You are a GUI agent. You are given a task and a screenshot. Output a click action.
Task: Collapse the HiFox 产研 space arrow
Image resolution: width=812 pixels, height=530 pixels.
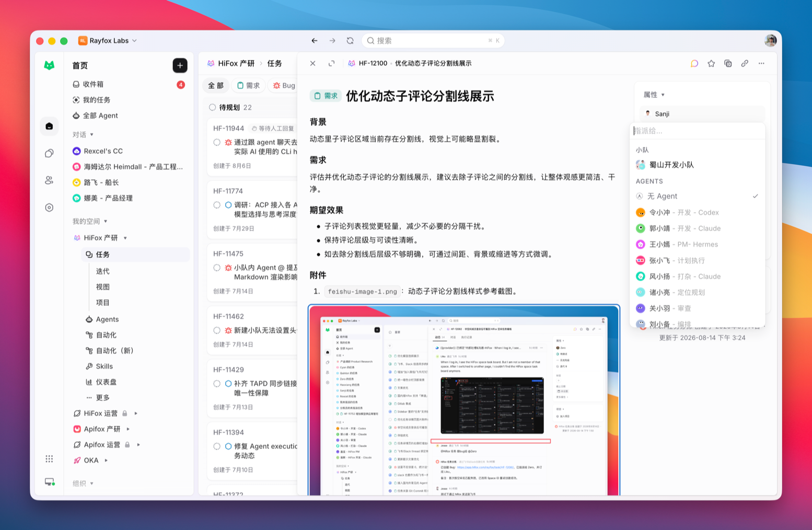pyautogui.click(x=125, y=238)
